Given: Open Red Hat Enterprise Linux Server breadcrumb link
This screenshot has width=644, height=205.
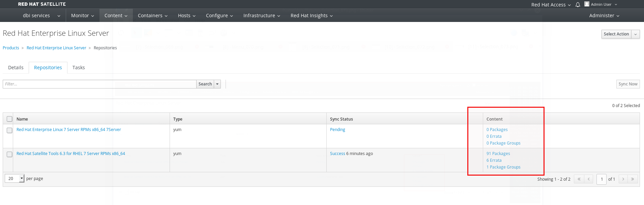Looking at the screenshot, I should (56, 48).
